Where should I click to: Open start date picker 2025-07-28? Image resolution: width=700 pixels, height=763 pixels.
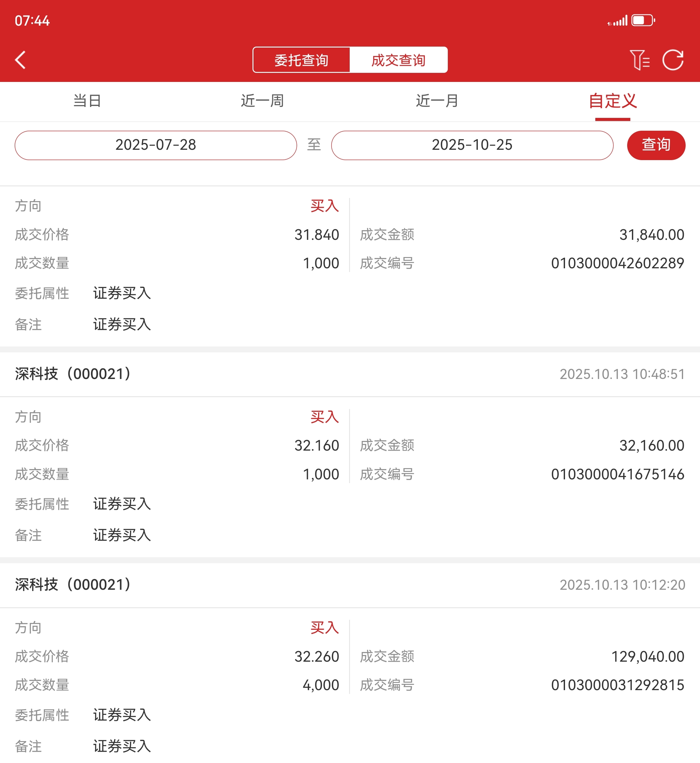pos(156,145)
